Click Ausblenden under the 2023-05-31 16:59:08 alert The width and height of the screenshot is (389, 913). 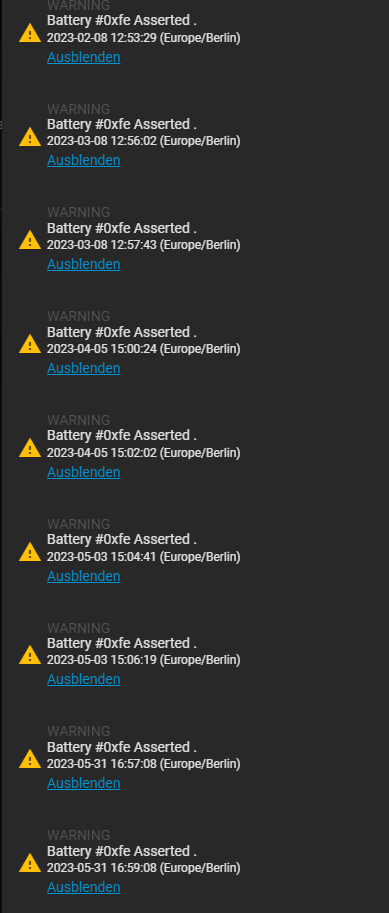[x=84, y=887]
